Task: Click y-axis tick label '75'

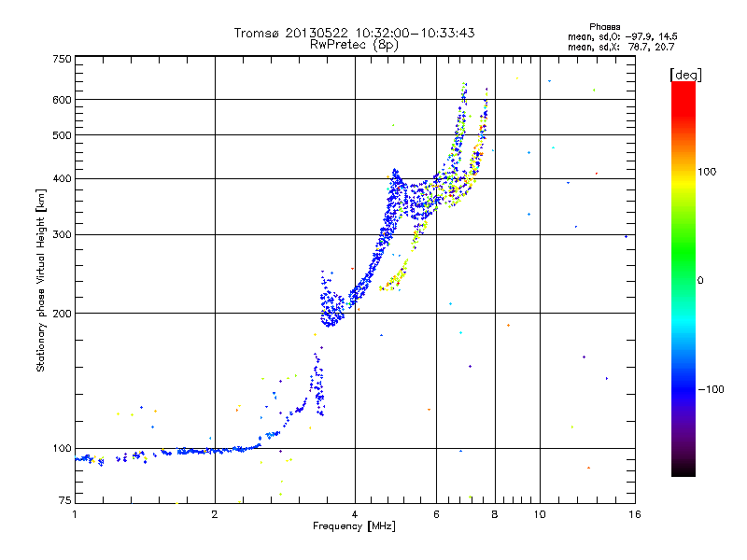Action: pyautogui.click(x=65, y=500)
